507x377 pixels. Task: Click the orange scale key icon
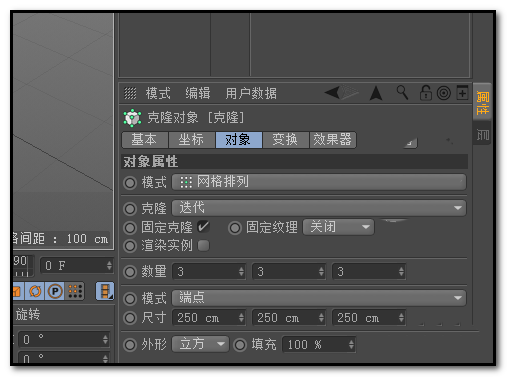(17, 291)
